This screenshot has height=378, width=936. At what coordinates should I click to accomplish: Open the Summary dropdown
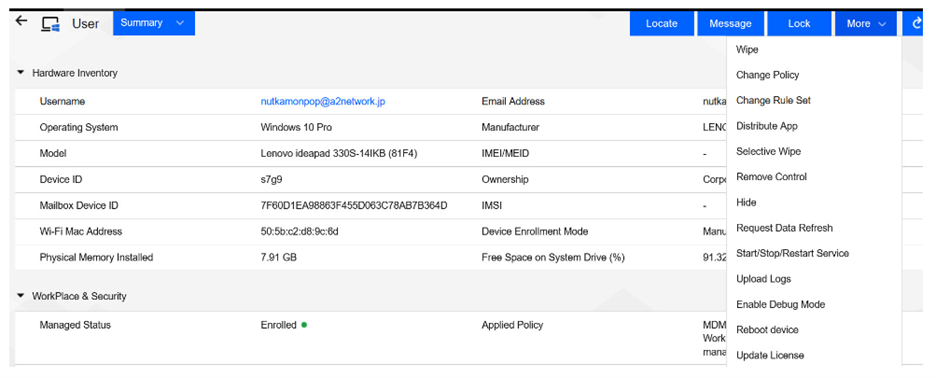(x=154, y=23)
